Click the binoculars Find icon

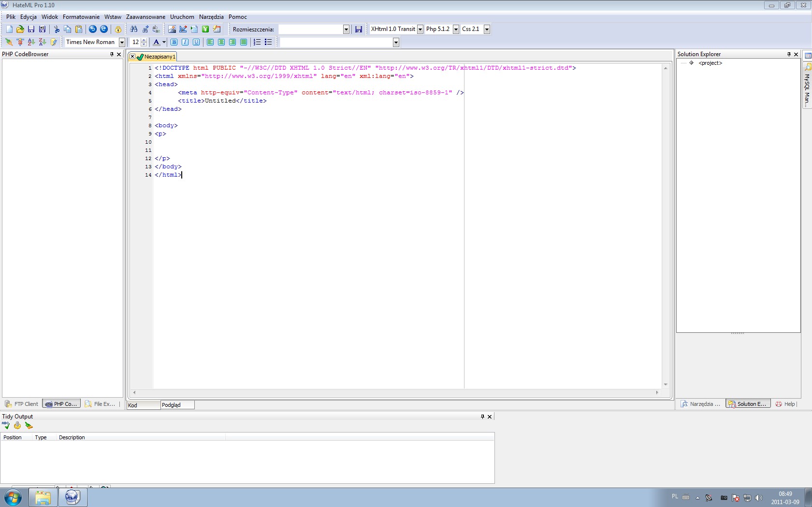134,30
